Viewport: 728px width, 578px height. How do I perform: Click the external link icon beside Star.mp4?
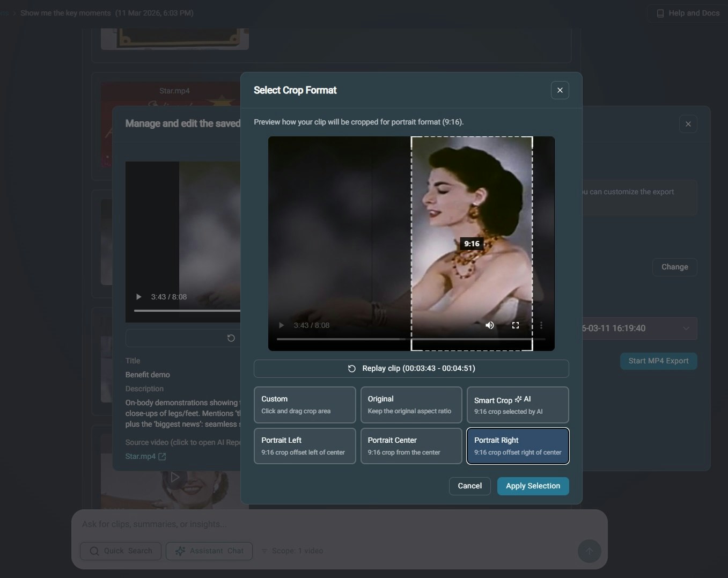(162, 456)
